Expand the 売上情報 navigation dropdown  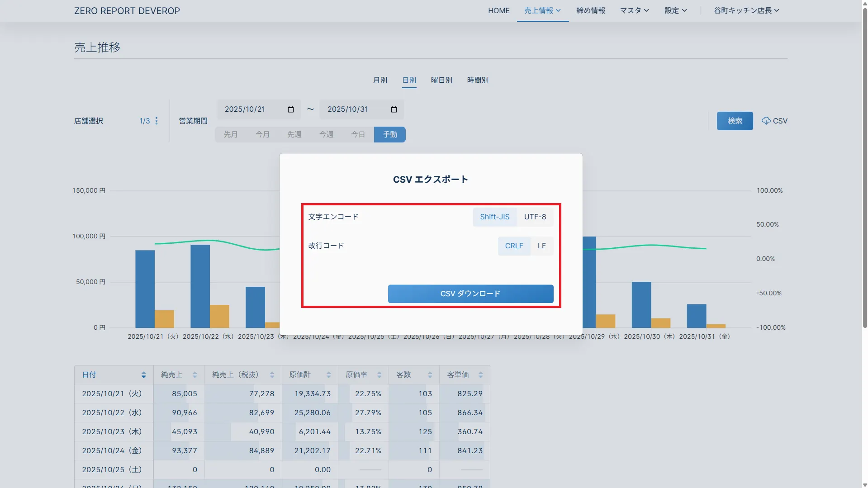(x=542, y=10)
